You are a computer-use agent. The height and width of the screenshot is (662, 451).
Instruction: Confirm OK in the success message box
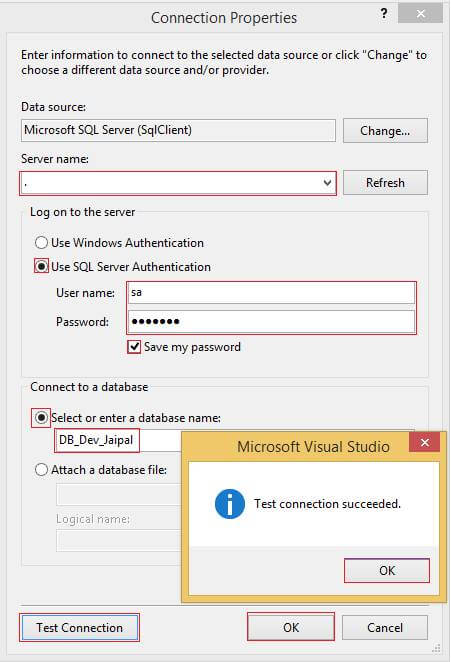(387, 571)
